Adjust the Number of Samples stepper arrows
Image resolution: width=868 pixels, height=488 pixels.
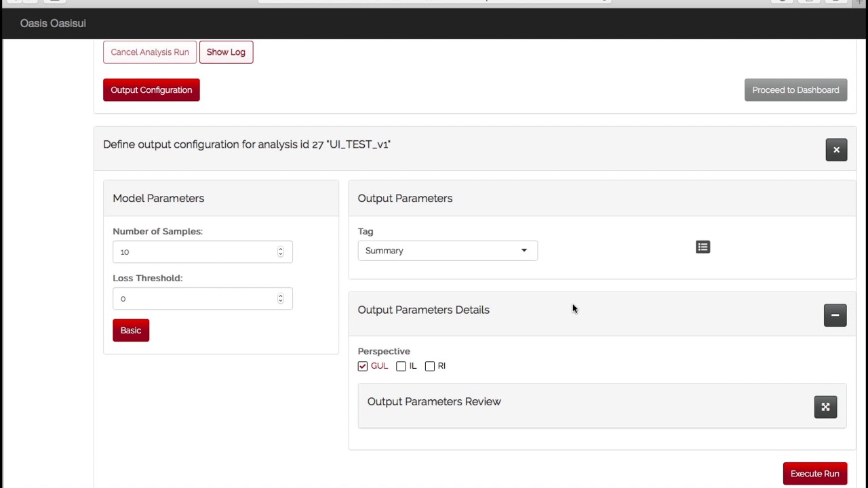280,251
